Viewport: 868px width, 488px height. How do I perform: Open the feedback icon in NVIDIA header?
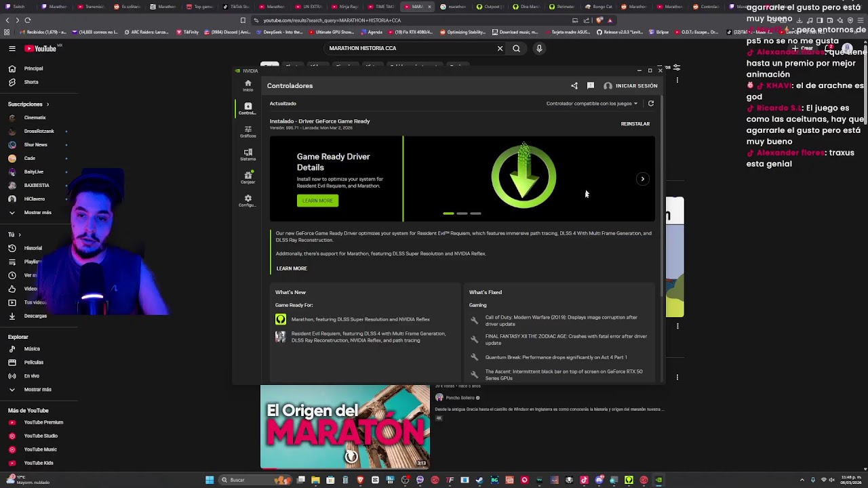tap(591, 86)
